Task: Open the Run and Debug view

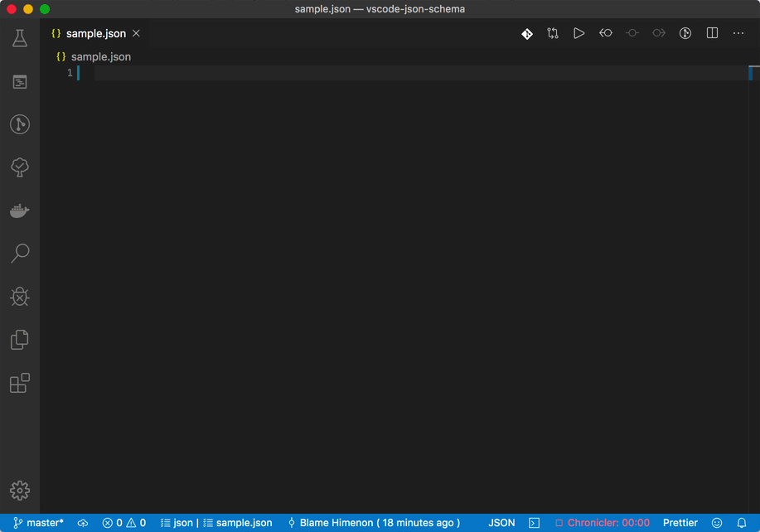Action: pyautogui.click(x=19, y=297)
